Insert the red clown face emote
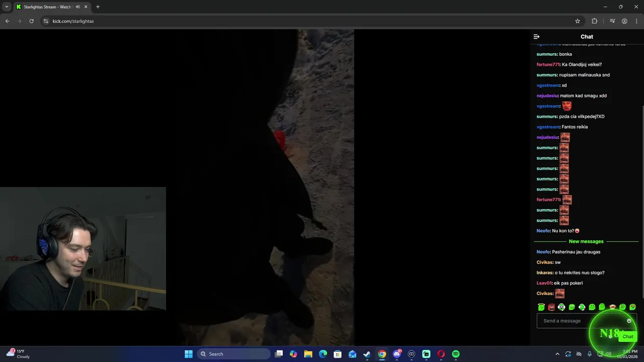Image resolution: width=644 pixels, height=362 pixels. [612, 307]
